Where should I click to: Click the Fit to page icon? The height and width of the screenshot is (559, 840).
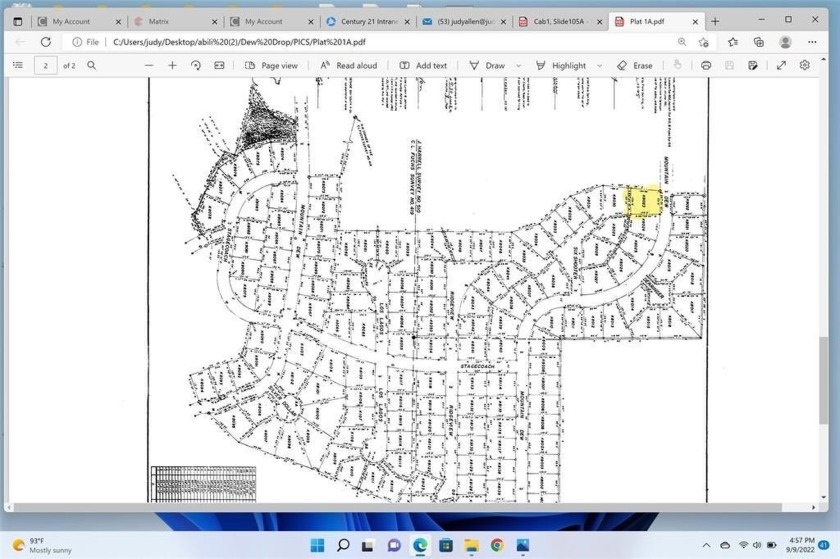(219, 65)
